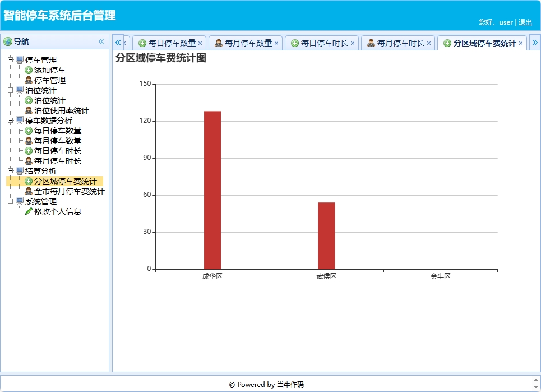Collapse the 结算分析 tree node
The height and width of the screenshot is (392, 541).
[x=10, y=171]
